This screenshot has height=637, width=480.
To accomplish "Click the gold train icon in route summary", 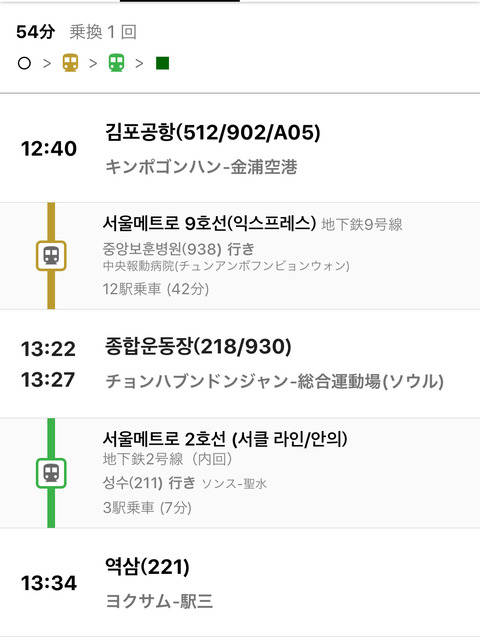I will 70,63.
